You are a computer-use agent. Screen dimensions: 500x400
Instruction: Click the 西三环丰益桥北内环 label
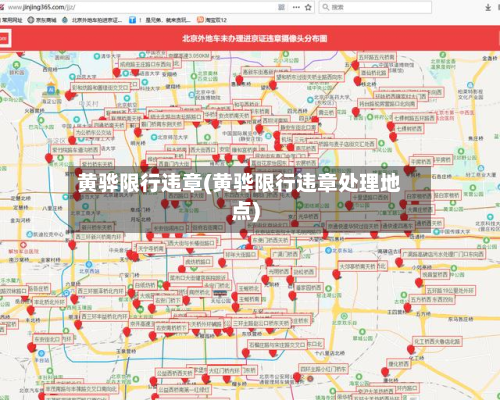tap(104, 316)
